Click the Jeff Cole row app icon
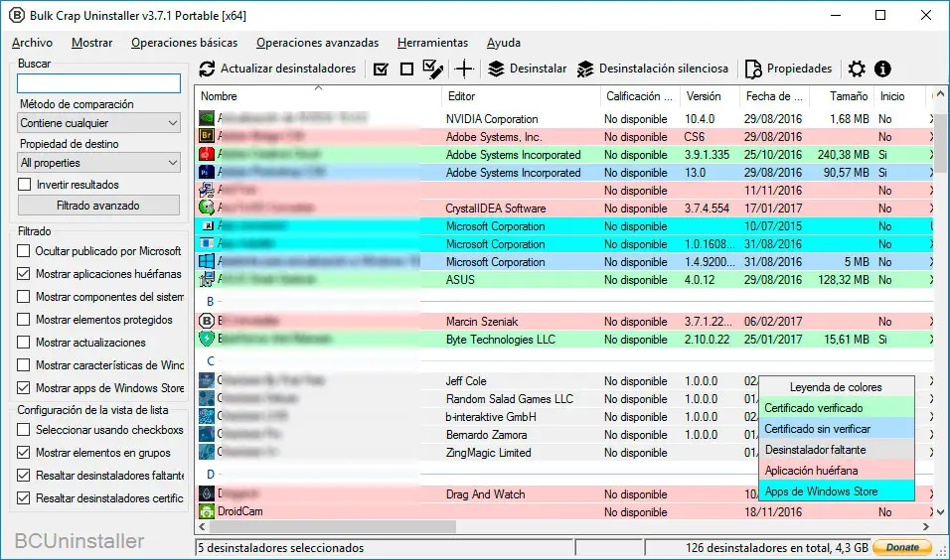The image size is (950, 560). (x=207, y=380)
